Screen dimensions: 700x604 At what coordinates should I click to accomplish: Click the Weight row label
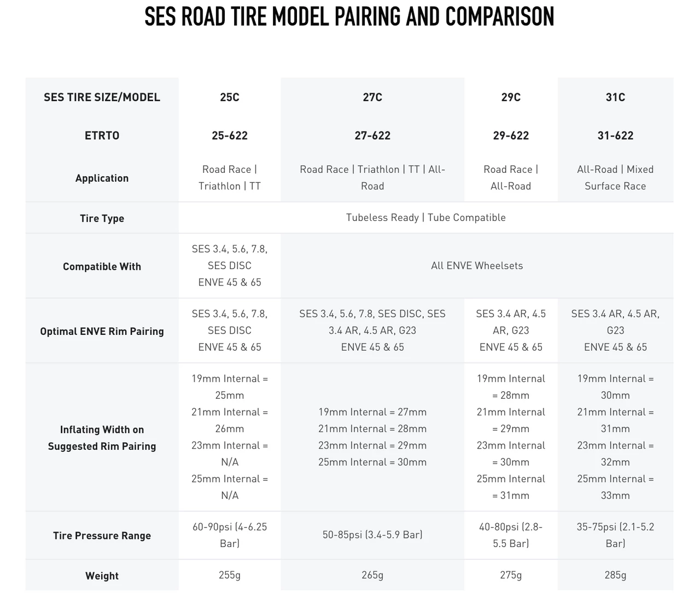pyautogui.click(x=102, y=576)
